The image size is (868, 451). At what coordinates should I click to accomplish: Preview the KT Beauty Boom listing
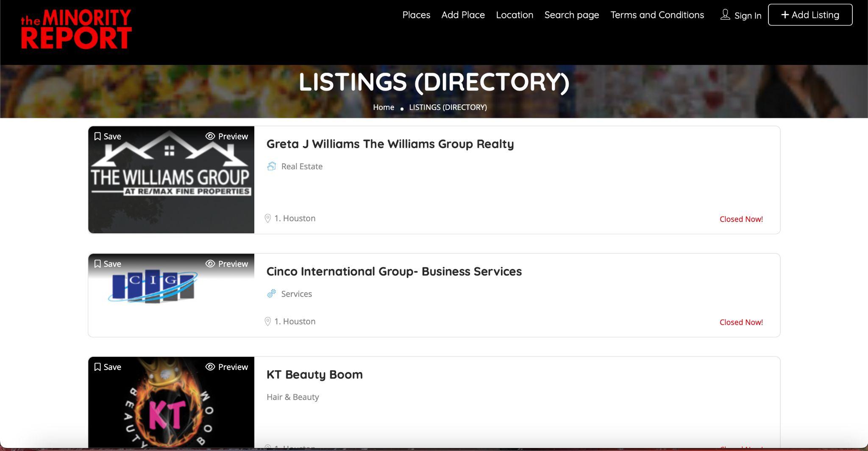[x=227, y=367]
